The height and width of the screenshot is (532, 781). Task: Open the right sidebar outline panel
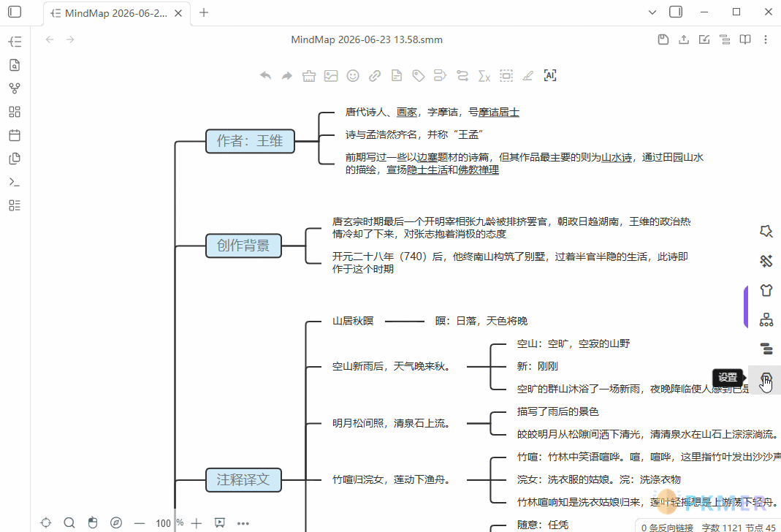pyautogui.click(x=766, y=349)
